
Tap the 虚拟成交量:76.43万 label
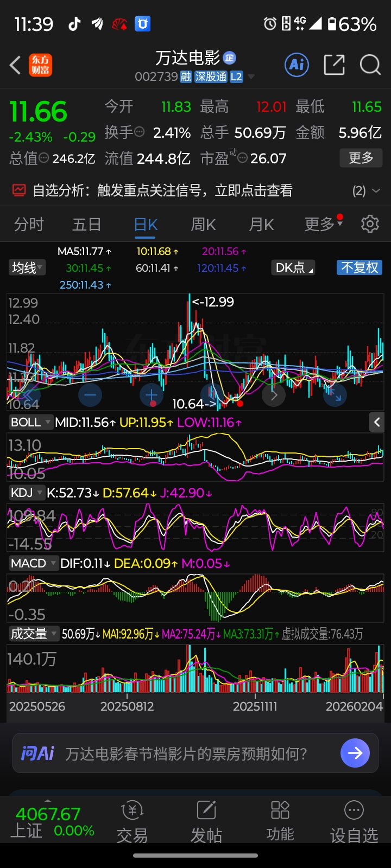pyautogui.click(x=322, y=634)
